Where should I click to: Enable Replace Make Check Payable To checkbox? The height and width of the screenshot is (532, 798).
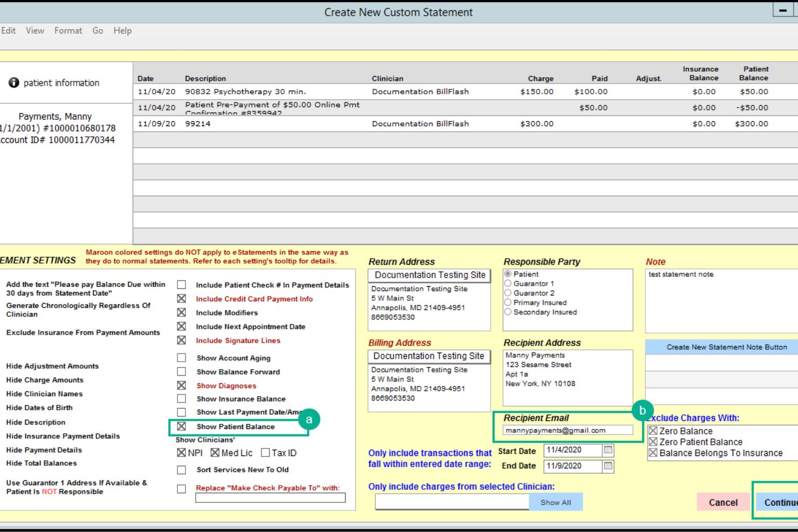[x=182, y=489]
